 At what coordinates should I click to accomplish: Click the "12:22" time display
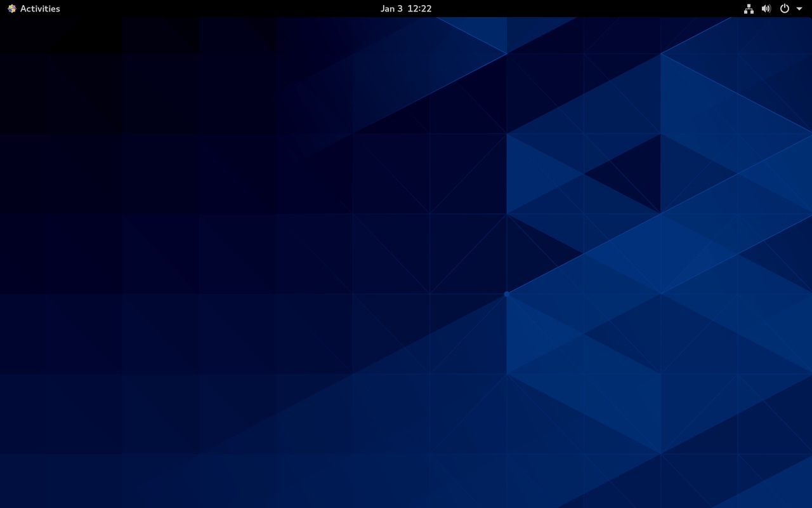point(419,9)
